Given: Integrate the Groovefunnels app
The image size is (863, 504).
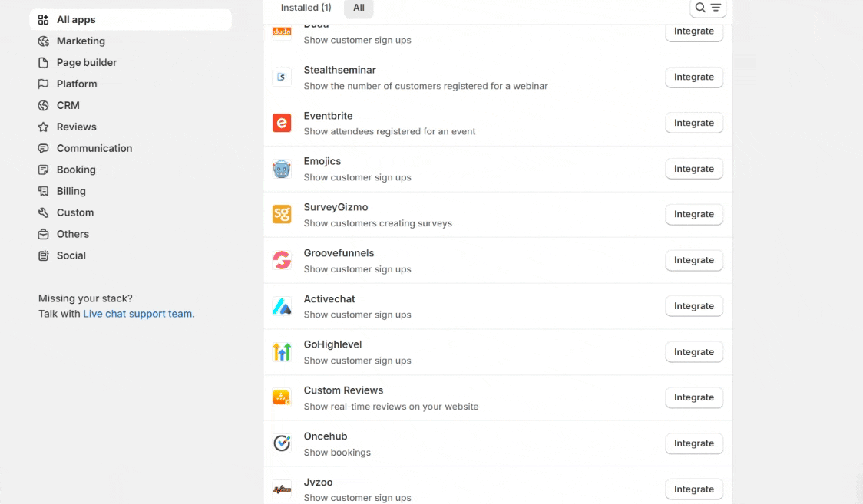Looking at the screenshot, I should point(694,260).
